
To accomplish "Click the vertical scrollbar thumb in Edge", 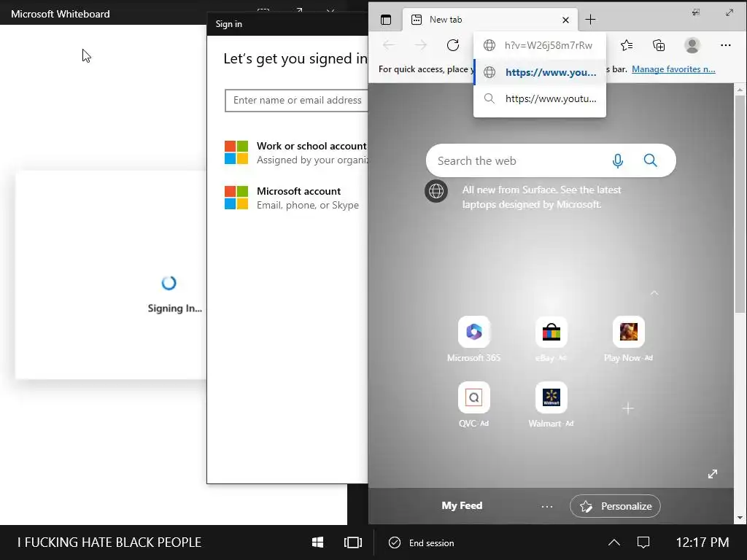I will pyautogui.click(x=740, y=204).
